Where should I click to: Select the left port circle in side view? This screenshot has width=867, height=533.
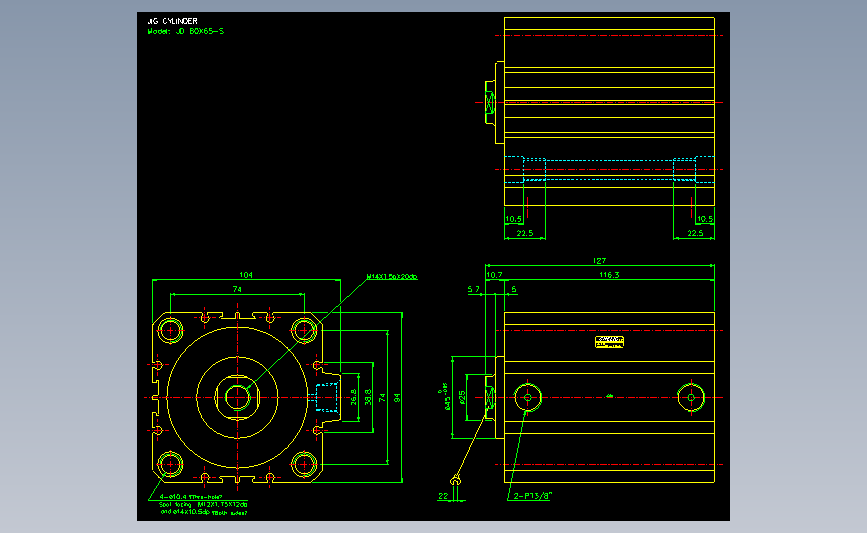click(x=527, y=398)
